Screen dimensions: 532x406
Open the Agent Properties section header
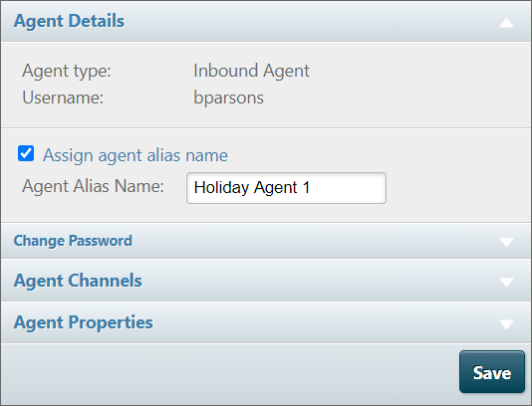266,322
